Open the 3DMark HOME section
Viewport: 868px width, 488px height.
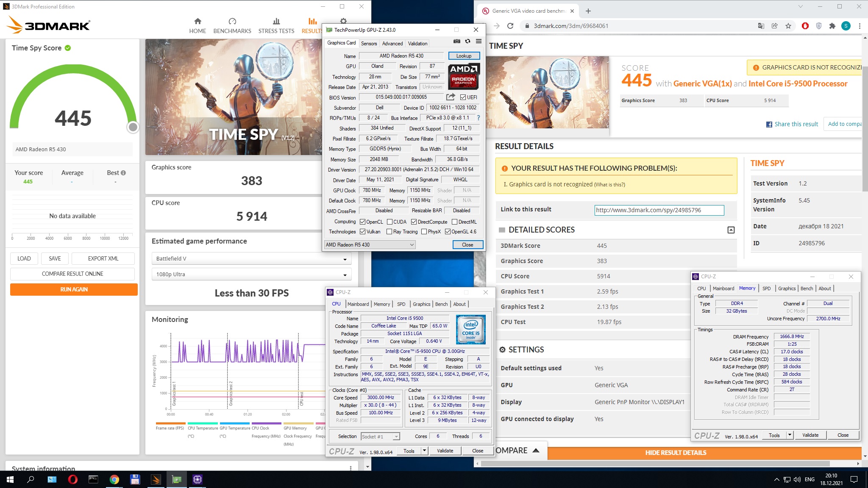198,26
